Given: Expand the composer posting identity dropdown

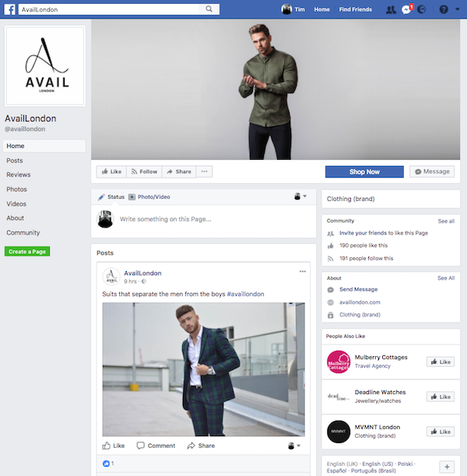Looking at the screenshot, I should pos(300,196).
